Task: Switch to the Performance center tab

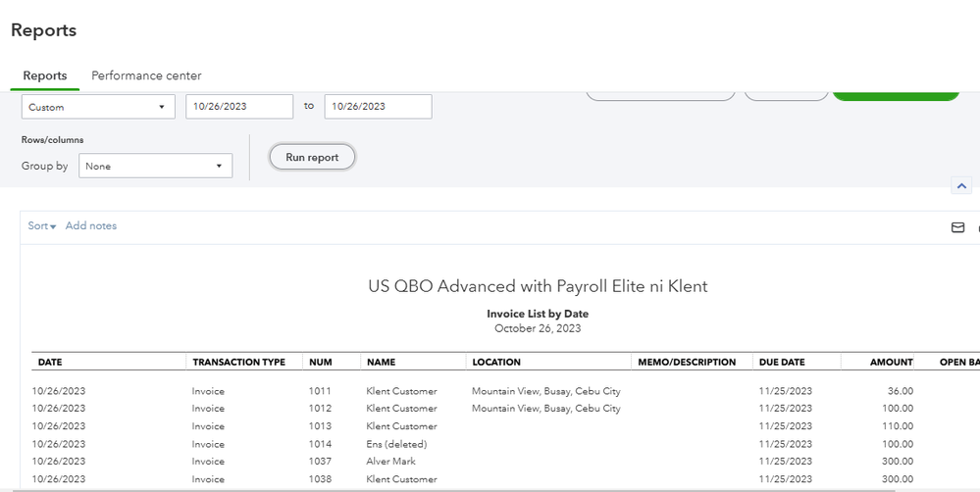Action: point(146,75)
